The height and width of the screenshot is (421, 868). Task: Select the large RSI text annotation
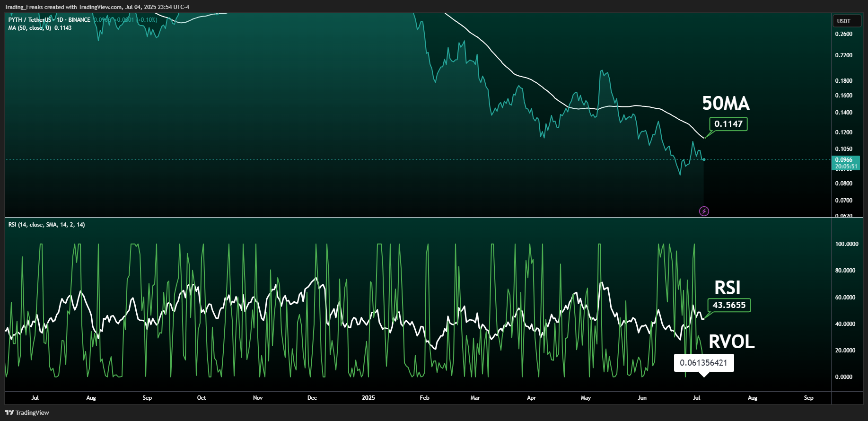(x=727, y=288)
